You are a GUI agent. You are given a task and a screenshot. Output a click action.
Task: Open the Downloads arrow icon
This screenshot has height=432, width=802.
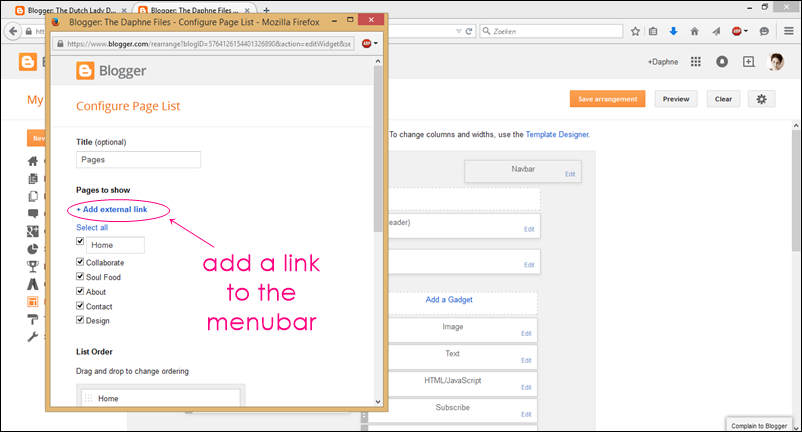tap(674, 31)
